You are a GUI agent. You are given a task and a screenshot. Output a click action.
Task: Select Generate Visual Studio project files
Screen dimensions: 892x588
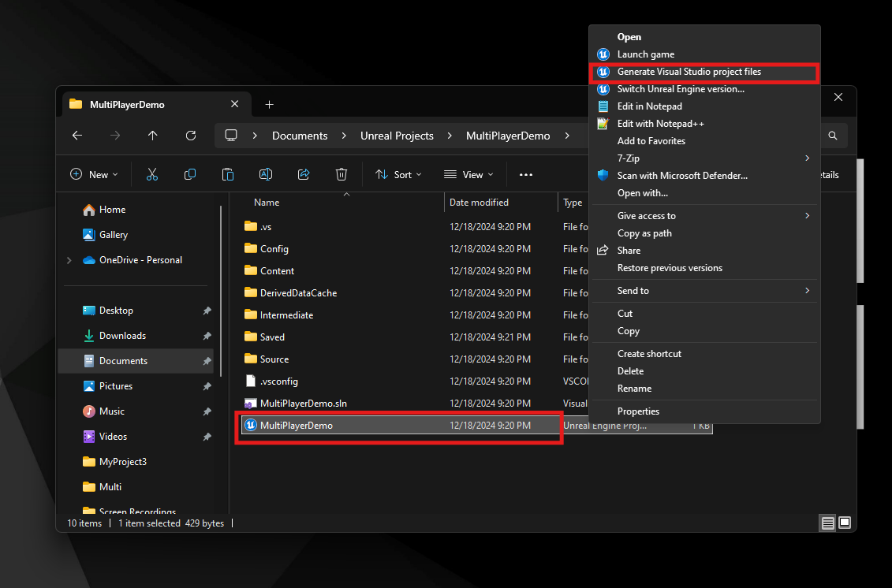click(x=689, y=72)
